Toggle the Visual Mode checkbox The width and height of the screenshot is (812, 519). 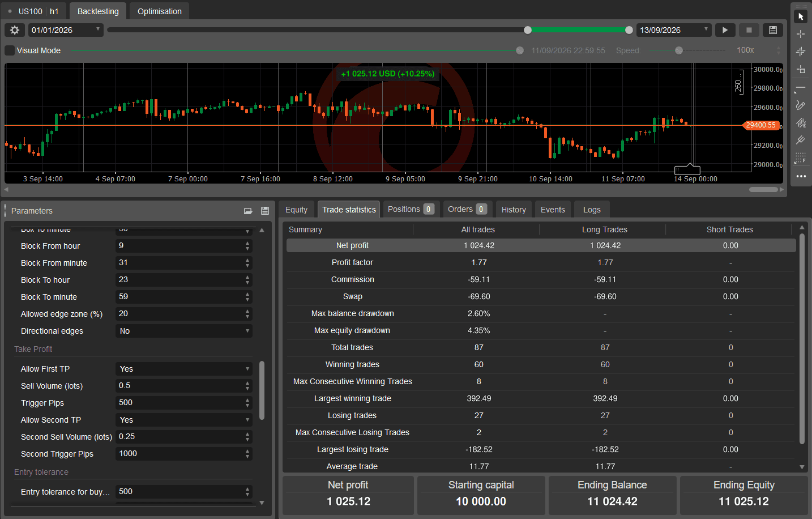pos(10,50)
